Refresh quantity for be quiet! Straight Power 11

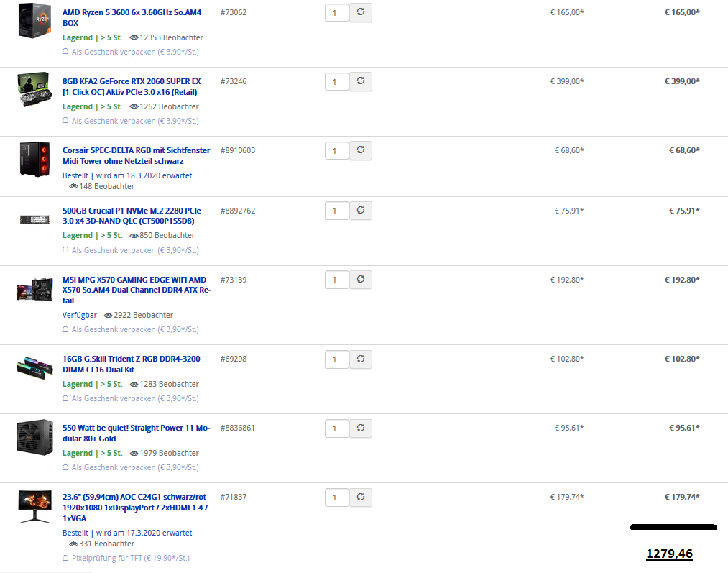[x=360, y=428]
